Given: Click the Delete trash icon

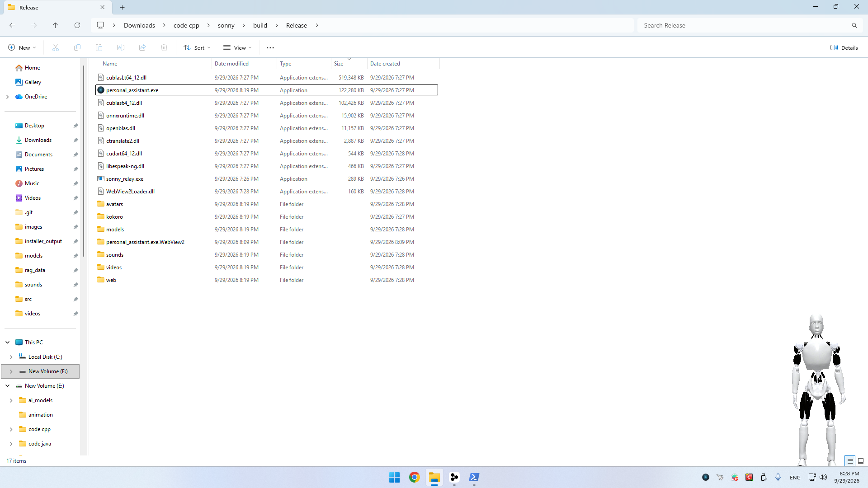Looking at the screenshot, I should pyautogui.click(x=164, y=47).
